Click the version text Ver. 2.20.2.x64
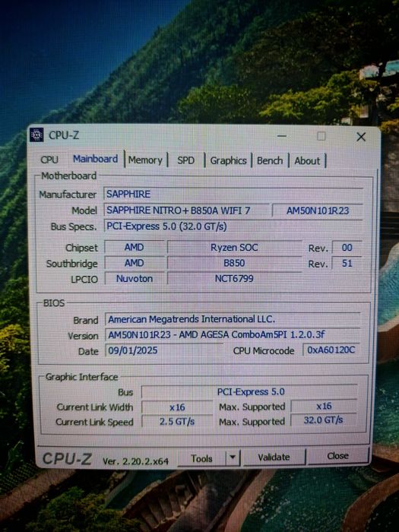This screenshot has width=399, height=532. [x=135, y=461]
